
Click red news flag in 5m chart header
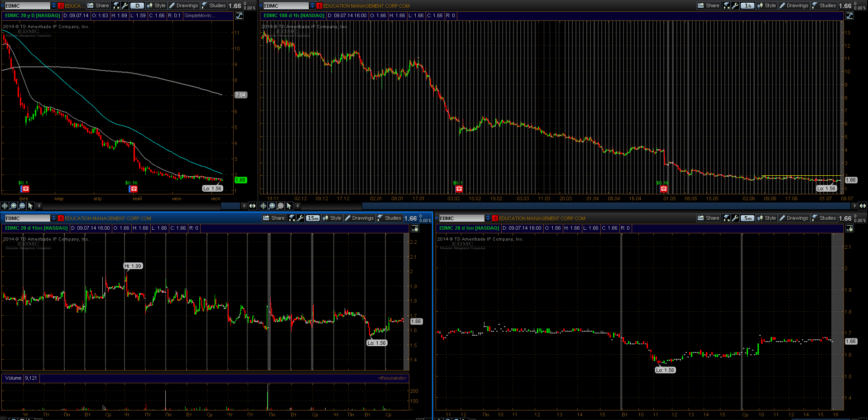coord(495,218)
